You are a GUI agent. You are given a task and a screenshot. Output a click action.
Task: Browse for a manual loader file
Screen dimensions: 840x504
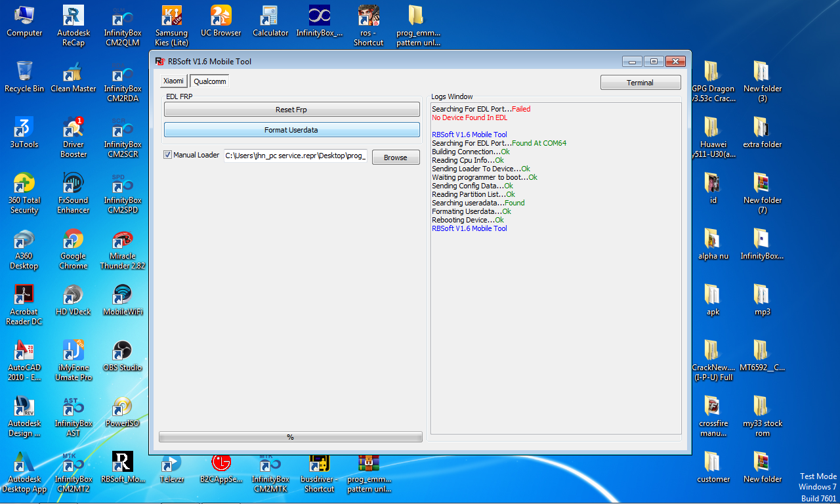396,157
